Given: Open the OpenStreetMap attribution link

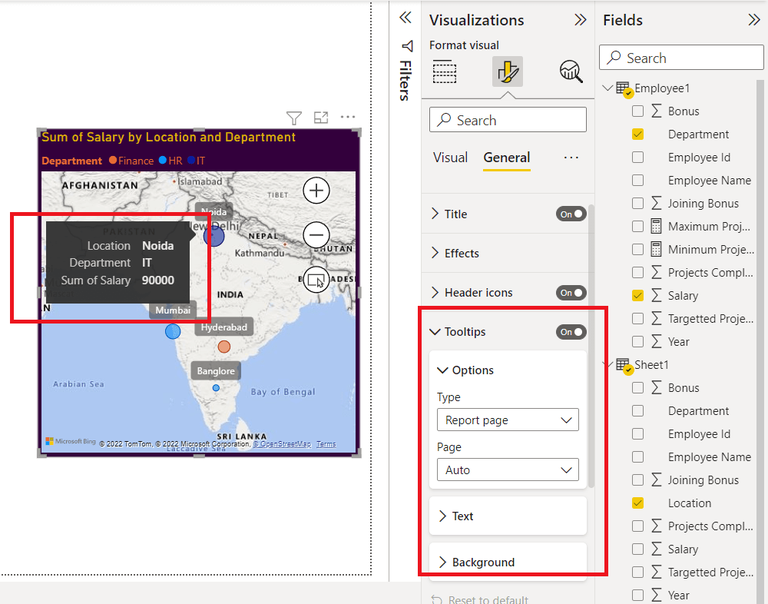Looking at the screenshot, I should 282,444.
